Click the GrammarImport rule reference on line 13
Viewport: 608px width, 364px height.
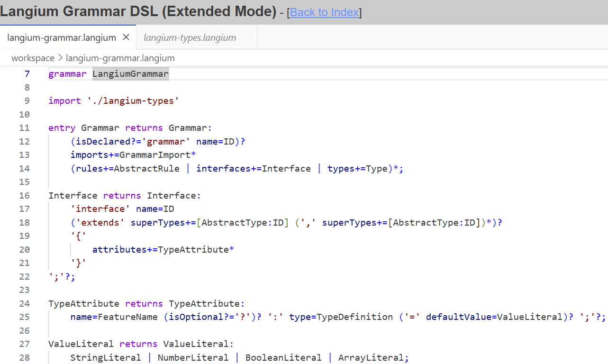(x=154, y=155)
